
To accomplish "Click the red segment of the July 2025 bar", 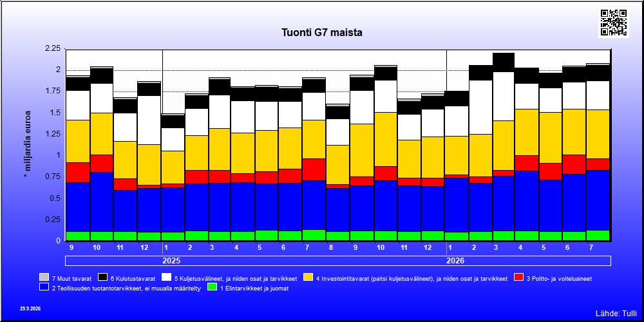I will (314, 169).
